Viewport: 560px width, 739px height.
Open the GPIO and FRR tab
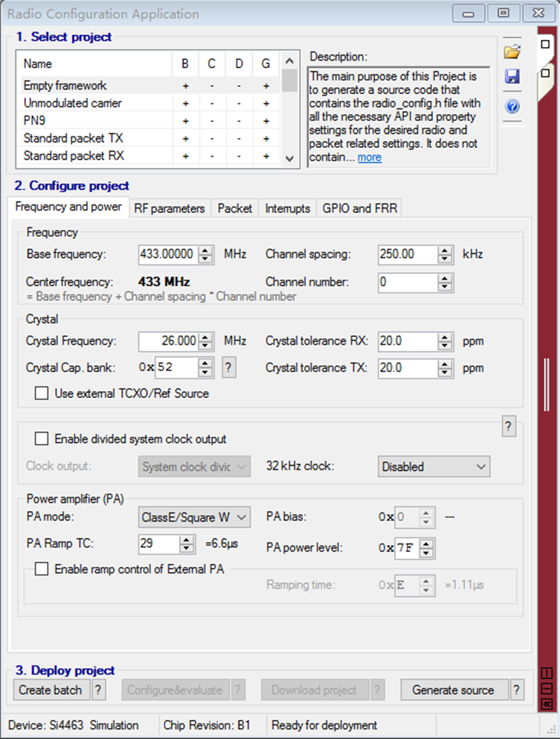pos(360,208)
